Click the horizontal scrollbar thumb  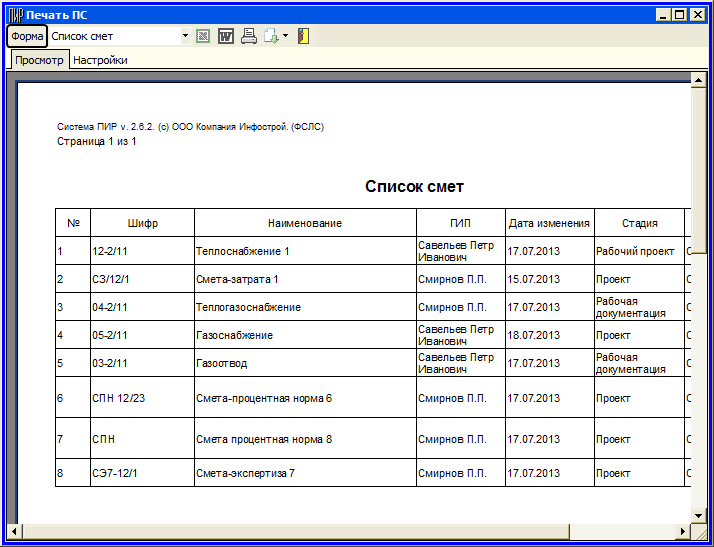click(295, 530)
